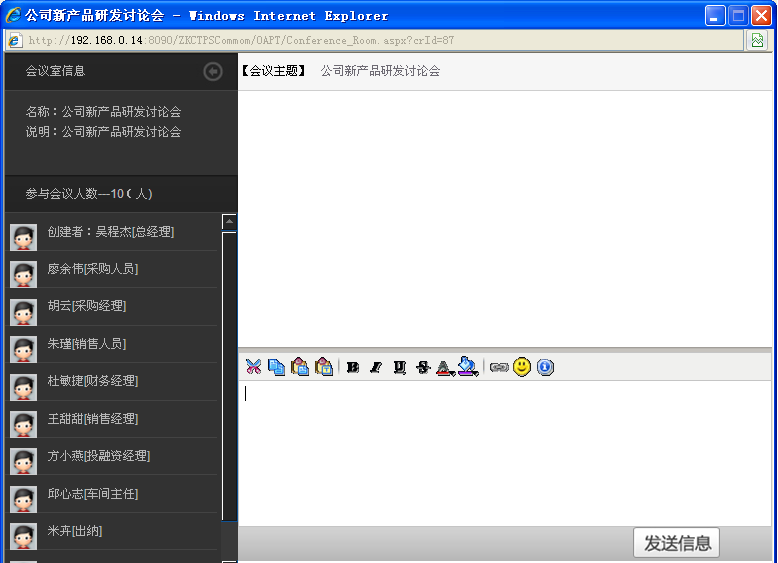Click the 会议室信息 panel title

[56, 71]
